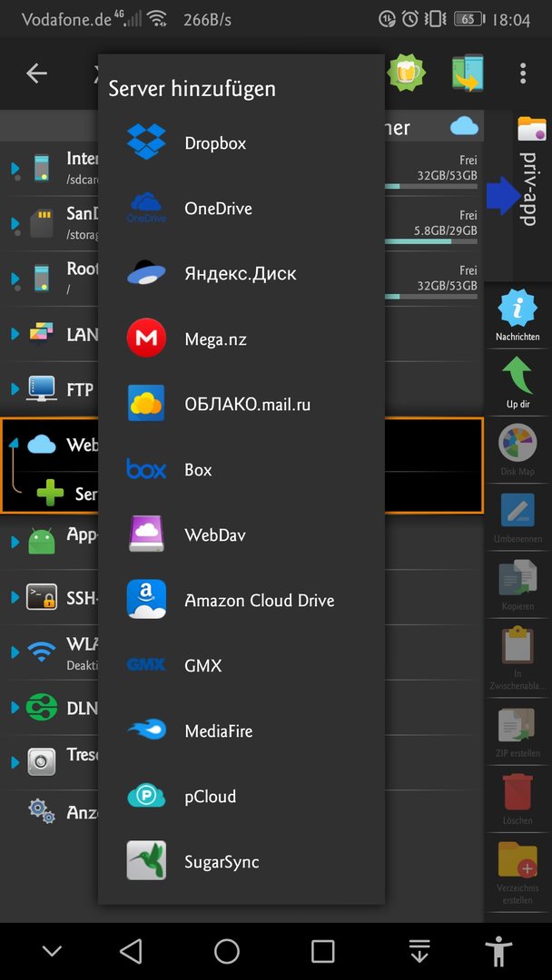This screenshot has height=980, width=552.
Task: Expand the FTP row
Action: pyautogui.click(x=15, y=389)
